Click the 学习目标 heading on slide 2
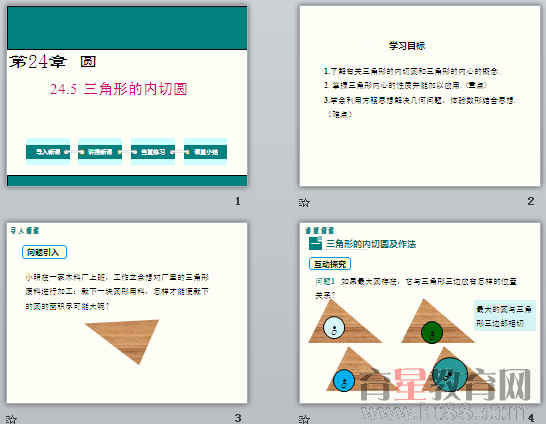546x424 pixels. 407,46
